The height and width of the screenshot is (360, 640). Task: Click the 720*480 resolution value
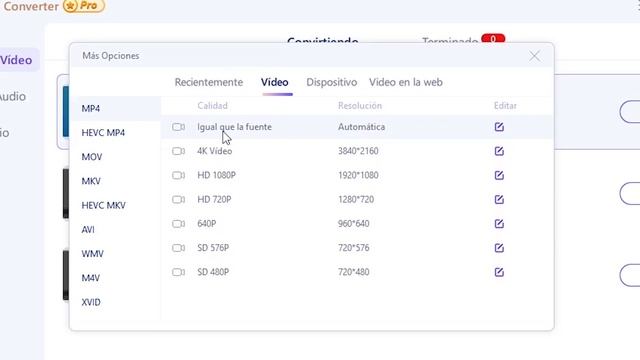[x=353, y=272]
